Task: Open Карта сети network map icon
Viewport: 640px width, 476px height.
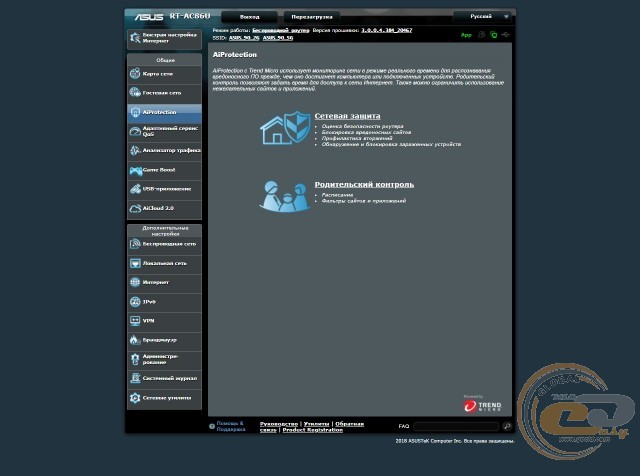Action: click(x=135, y=73)
